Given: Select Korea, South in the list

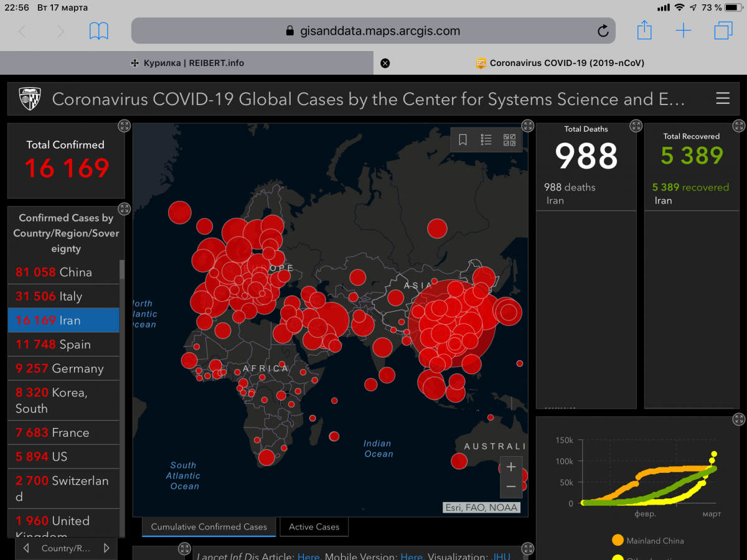Looking at the screenshot, I should click(x=63, y=401).
